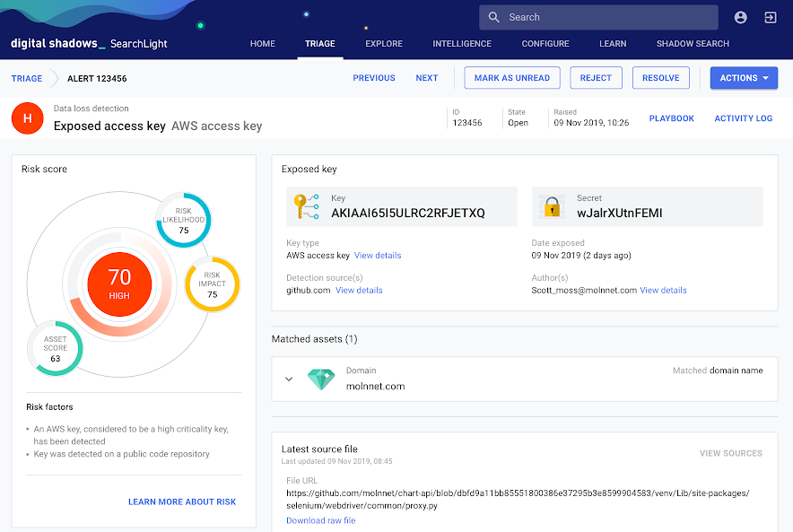Image resolution: width=793 pixels, height=532 pixels.
Task: Click the Risk Impact 75 gauge
Action: click(212, 284)
